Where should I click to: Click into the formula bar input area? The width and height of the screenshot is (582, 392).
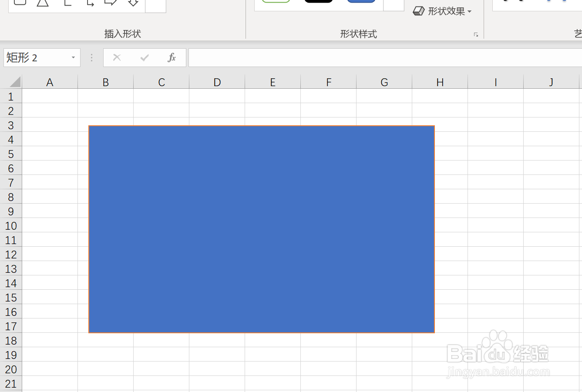[385, 57]
